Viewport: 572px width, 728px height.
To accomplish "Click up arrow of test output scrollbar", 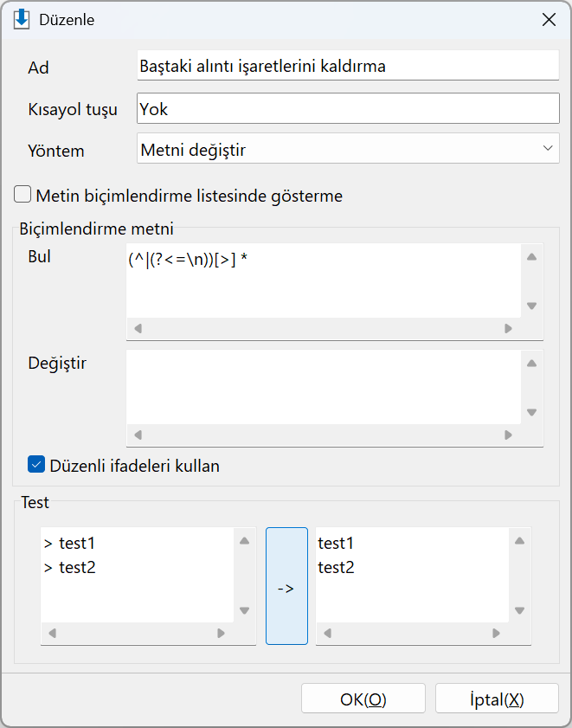I will pyautogui.click(x=519, y=540).
